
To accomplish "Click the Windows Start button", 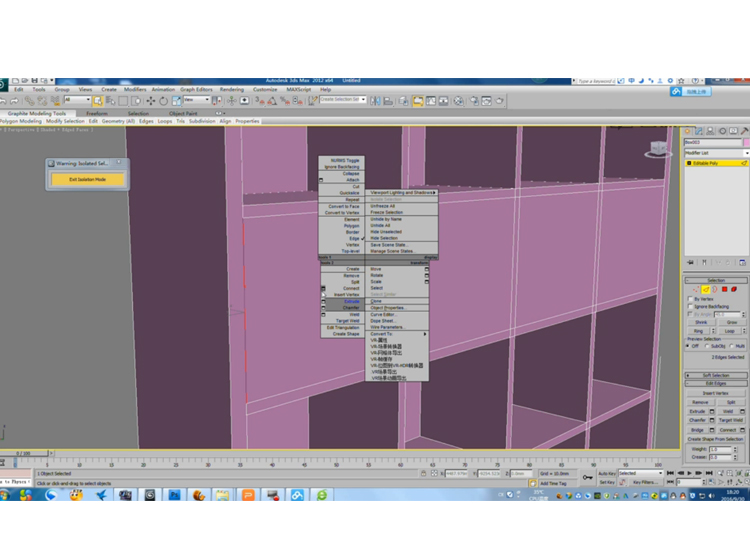I will 5,495.
